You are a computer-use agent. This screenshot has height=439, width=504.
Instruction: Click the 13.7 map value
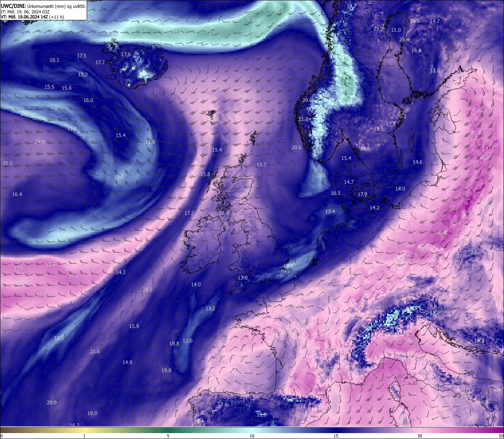coord(378,29)
